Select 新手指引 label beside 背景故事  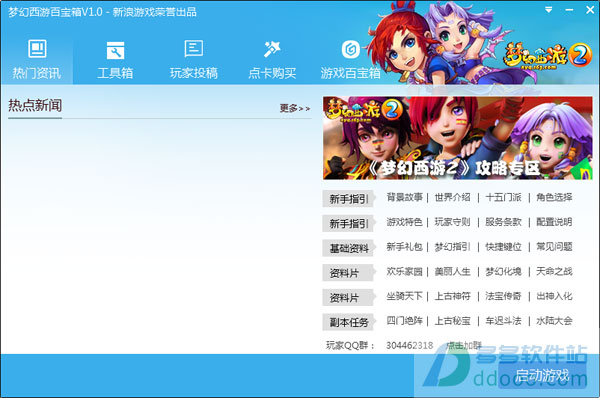point(348,199)
